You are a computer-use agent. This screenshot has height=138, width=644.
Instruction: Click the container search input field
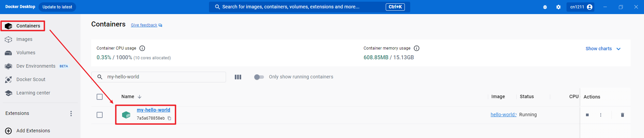164,77
